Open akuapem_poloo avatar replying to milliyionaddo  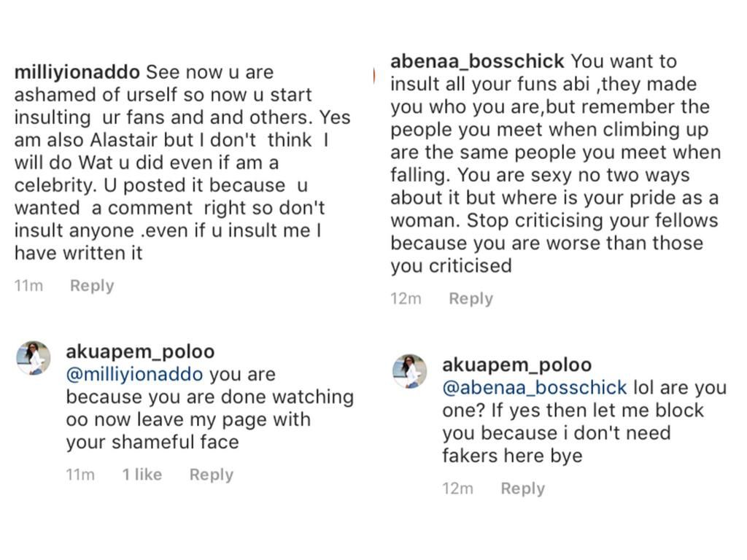tap(34, 357)
